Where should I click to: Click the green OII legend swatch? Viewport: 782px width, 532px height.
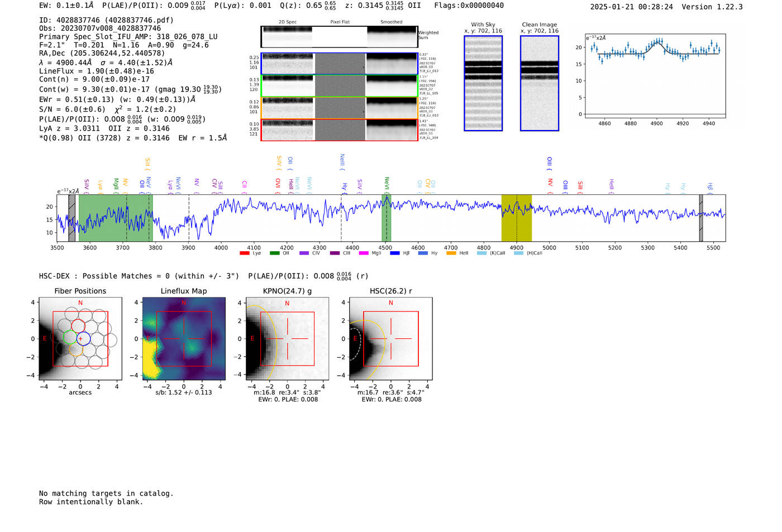click(274, 253)
